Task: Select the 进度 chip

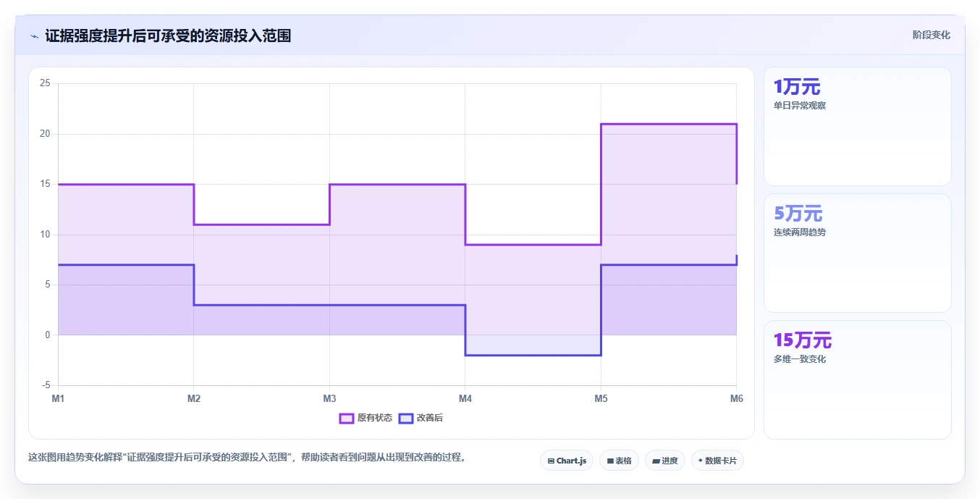Action: (x=664, y=461)
